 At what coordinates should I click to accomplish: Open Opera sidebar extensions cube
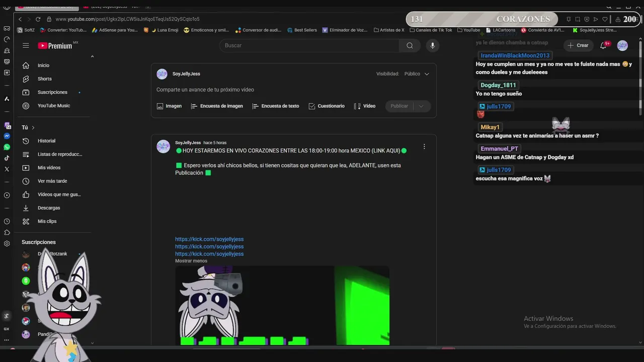(7, 232)
